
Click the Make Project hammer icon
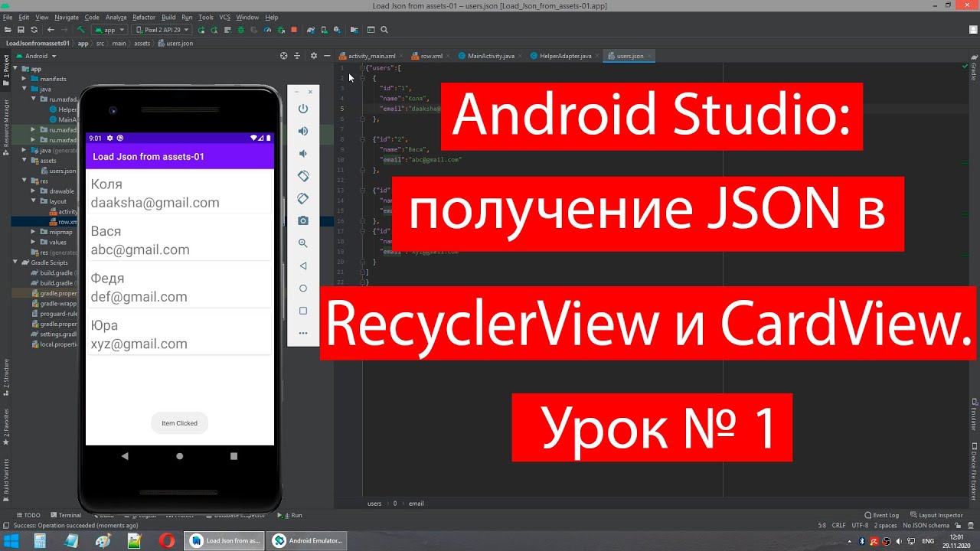tap(80, 30)
